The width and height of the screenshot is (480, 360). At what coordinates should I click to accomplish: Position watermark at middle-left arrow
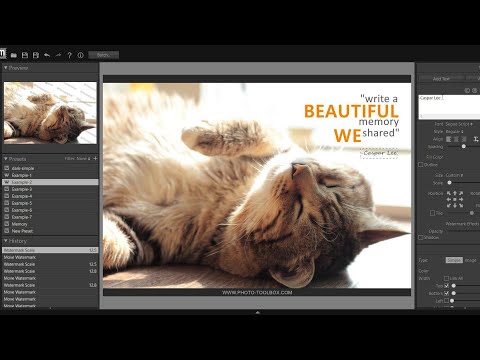coord(449,199)
